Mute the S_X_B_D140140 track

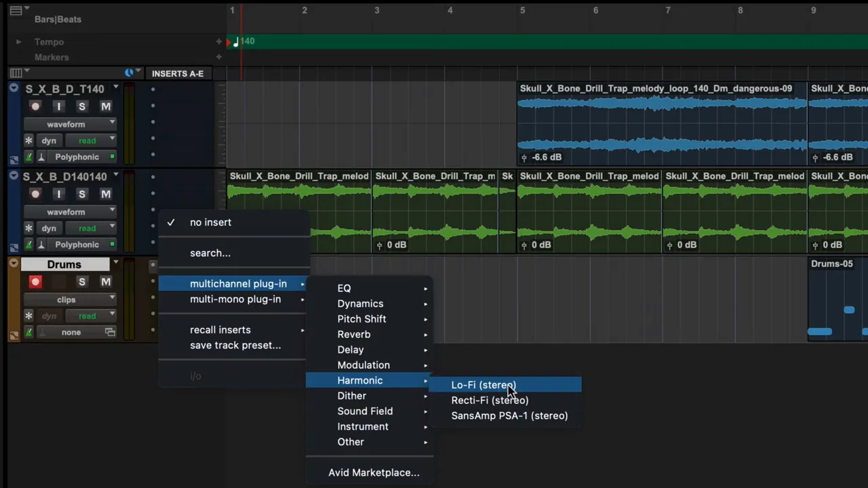pyautogui.click(x=106, y=194)
